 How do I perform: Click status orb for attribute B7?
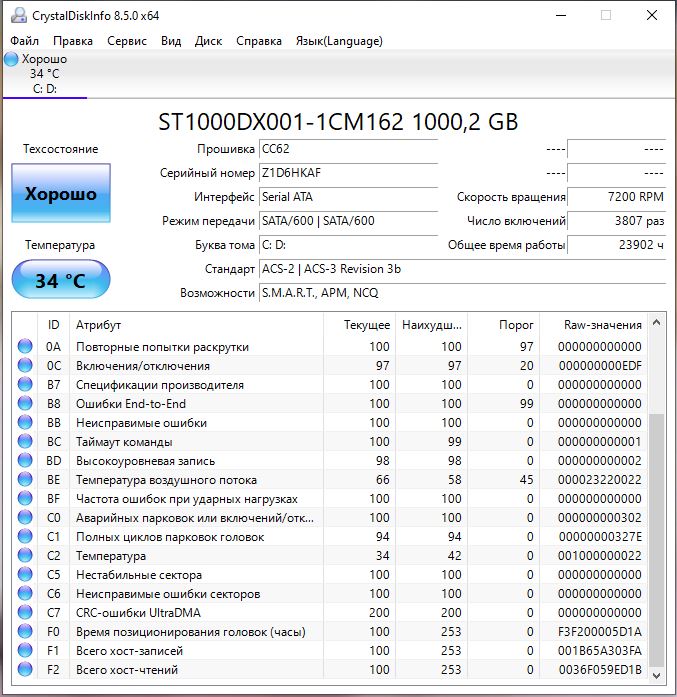tap(25, 385)
